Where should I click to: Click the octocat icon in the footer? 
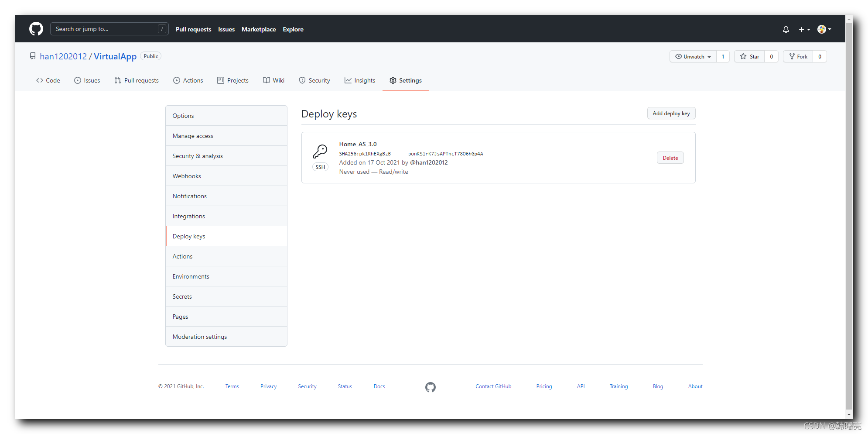430,387
